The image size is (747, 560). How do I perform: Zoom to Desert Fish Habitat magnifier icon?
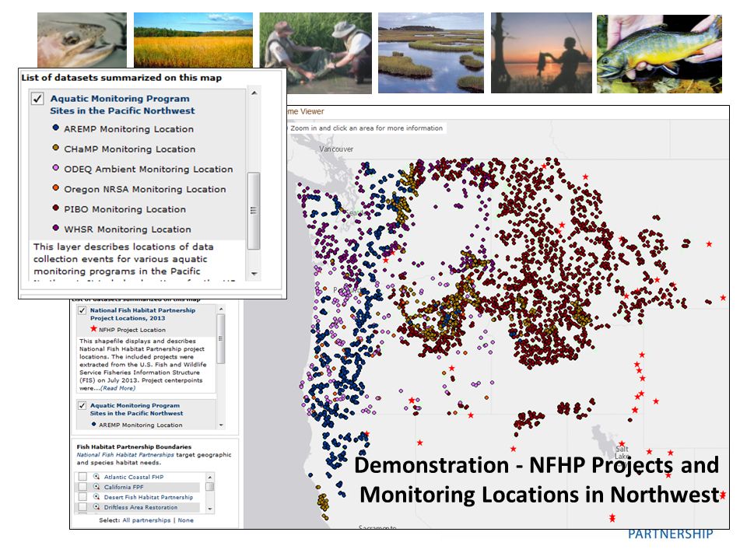pos(96,497)
